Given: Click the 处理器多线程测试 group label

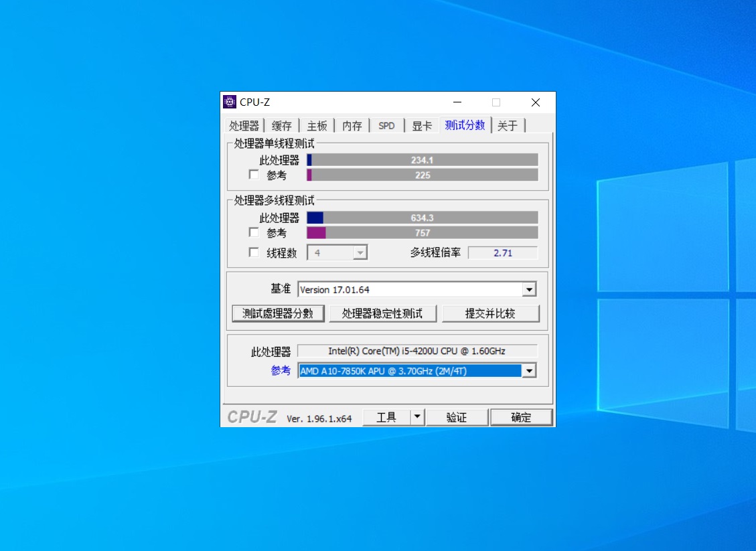Looking at the screenshot, I should [274, 200].
